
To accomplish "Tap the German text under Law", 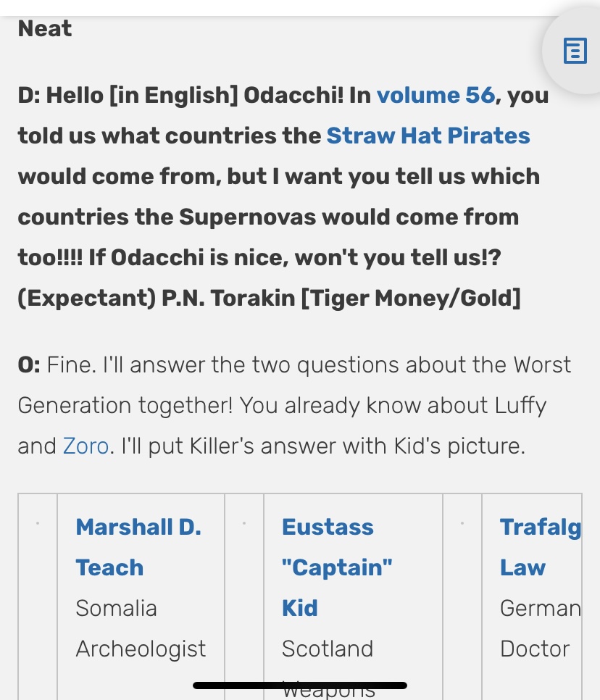I will pyautogui.click(x=540, y=608).
